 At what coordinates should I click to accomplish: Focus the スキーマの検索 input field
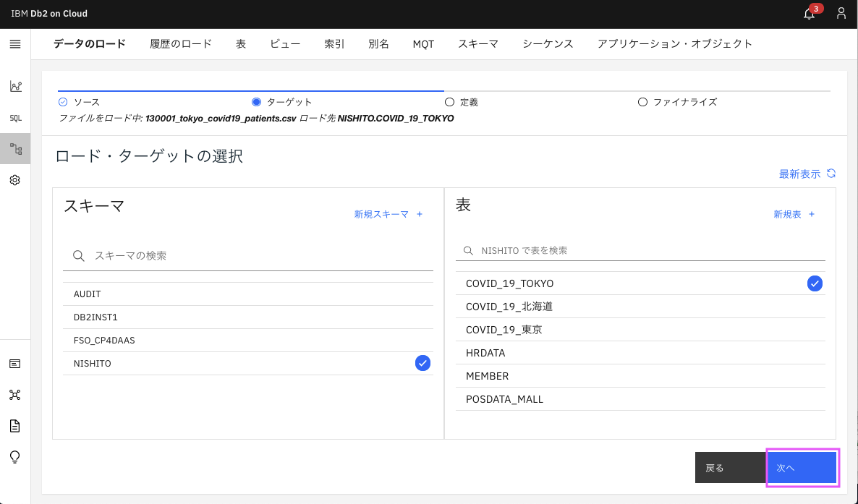[248, 255]
